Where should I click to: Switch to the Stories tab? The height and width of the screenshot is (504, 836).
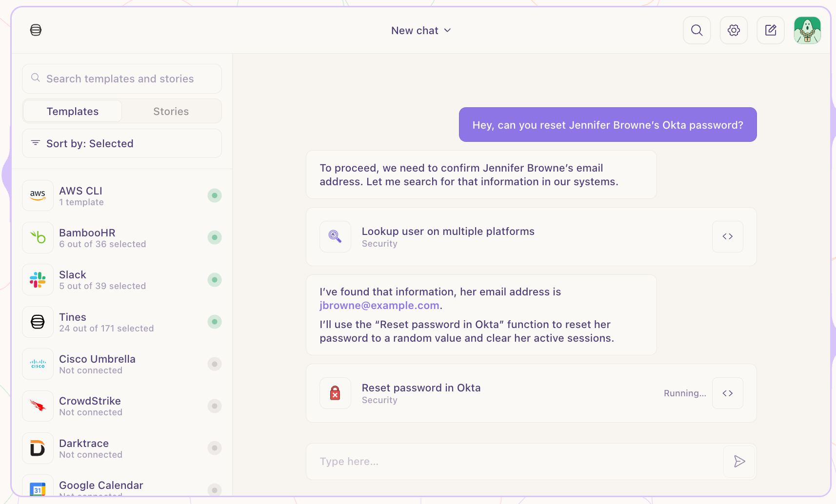coord(171,111)
